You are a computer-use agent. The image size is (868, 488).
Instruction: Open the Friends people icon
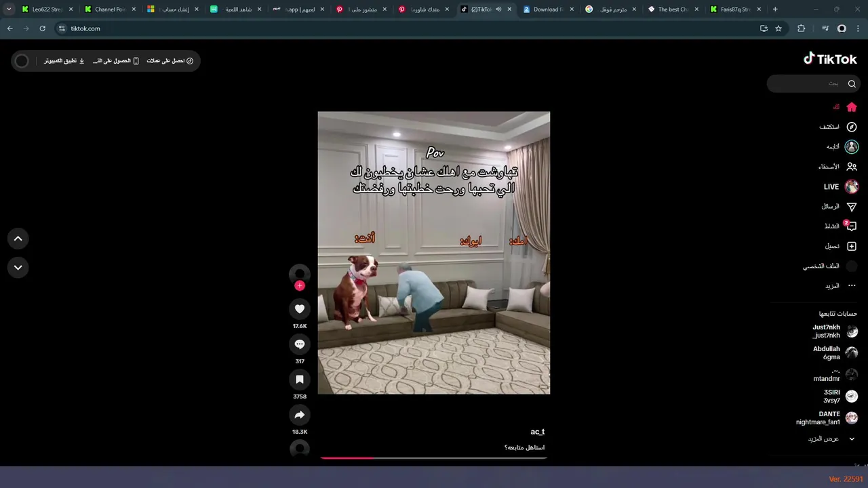click(x=852, y=166)
